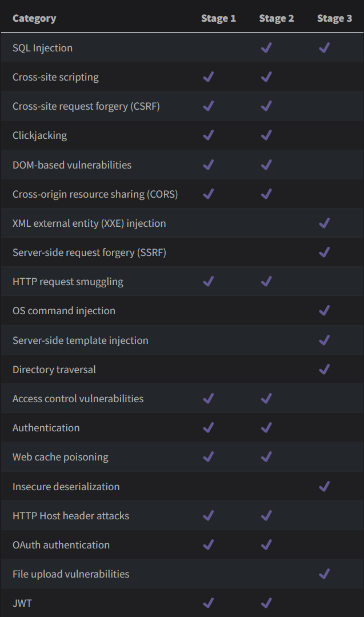Click the Category column header
Image resolution: width=364 pixels, height=617 pixels.
(34, 18)
